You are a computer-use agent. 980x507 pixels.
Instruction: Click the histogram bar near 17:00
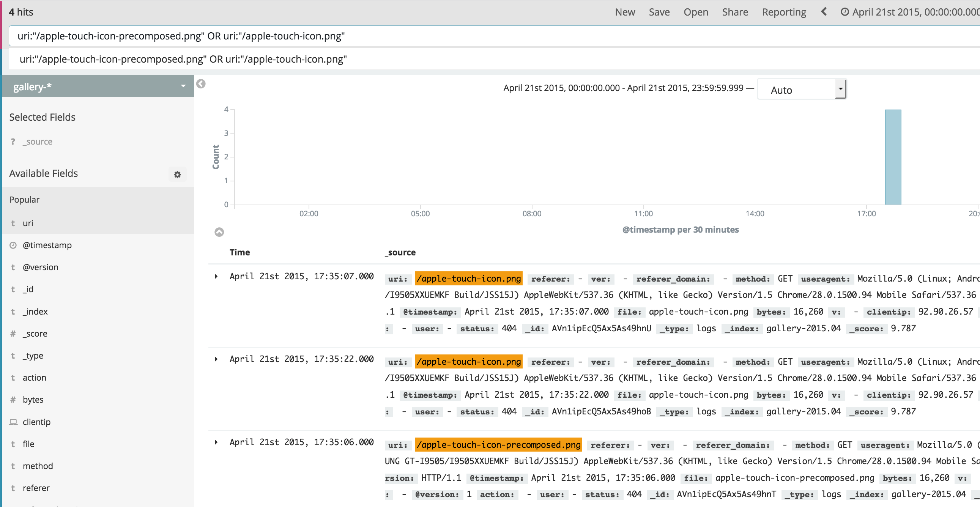coord(893,156)
